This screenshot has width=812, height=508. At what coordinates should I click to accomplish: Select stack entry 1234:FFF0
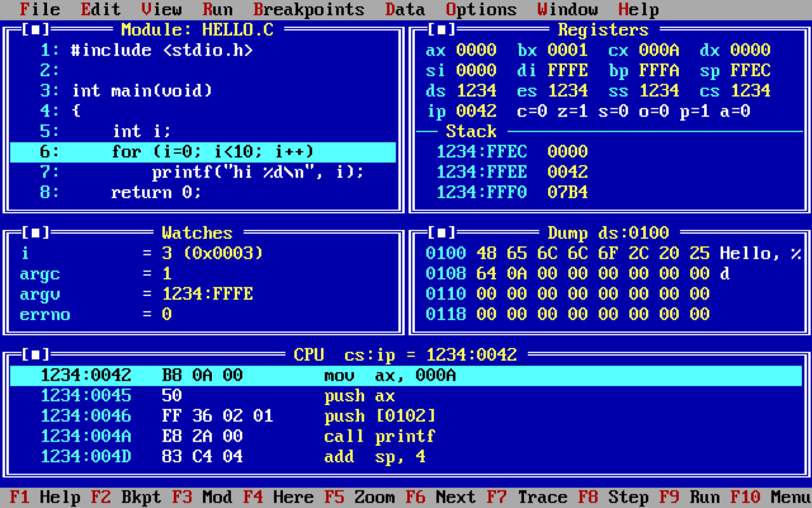coord(609,193)
